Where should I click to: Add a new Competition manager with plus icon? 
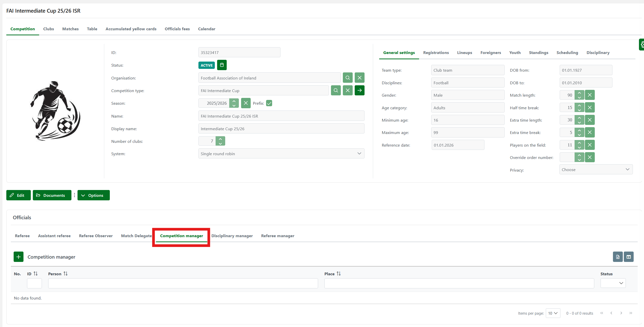pos(18,257)
